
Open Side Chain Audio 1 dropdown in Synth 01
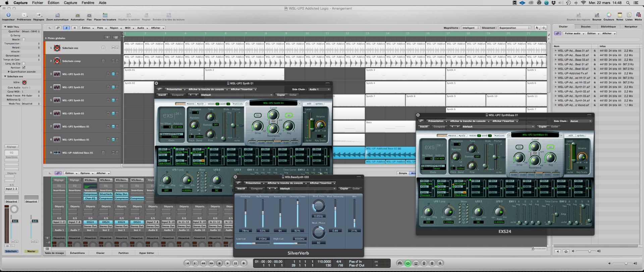click(319, 89)
